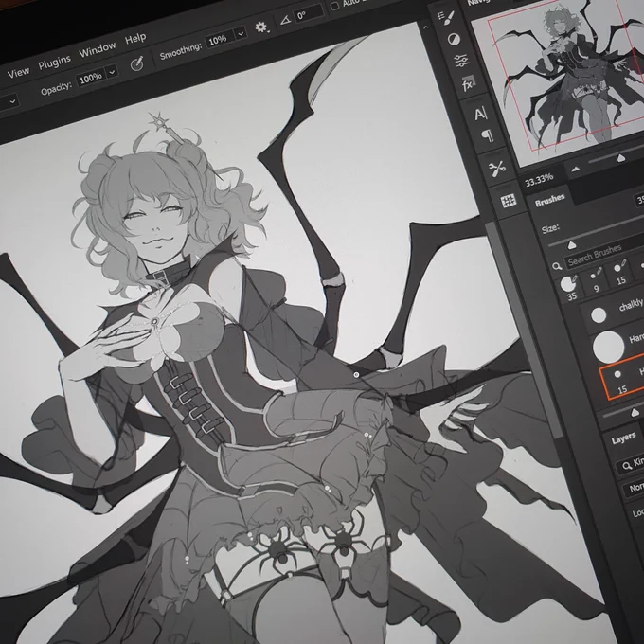
Task: Select the Layers panel tab
Action: 623,439
